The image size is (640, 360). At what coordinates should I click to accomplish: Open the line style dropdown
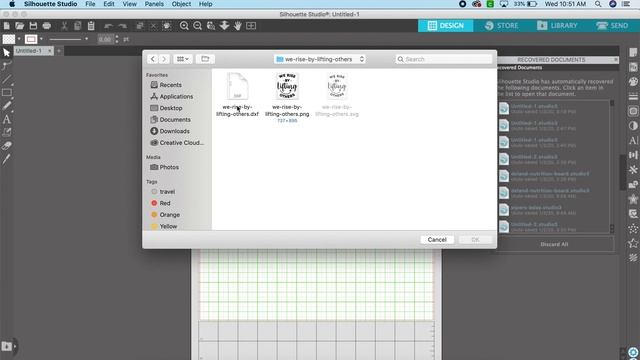[86, 39]
